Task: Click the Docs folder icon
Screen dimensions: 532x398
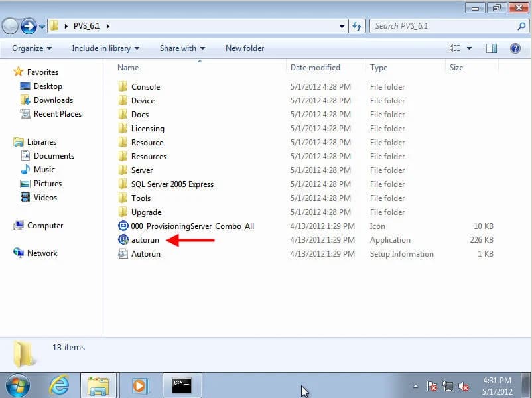Action: coord(123,114)
